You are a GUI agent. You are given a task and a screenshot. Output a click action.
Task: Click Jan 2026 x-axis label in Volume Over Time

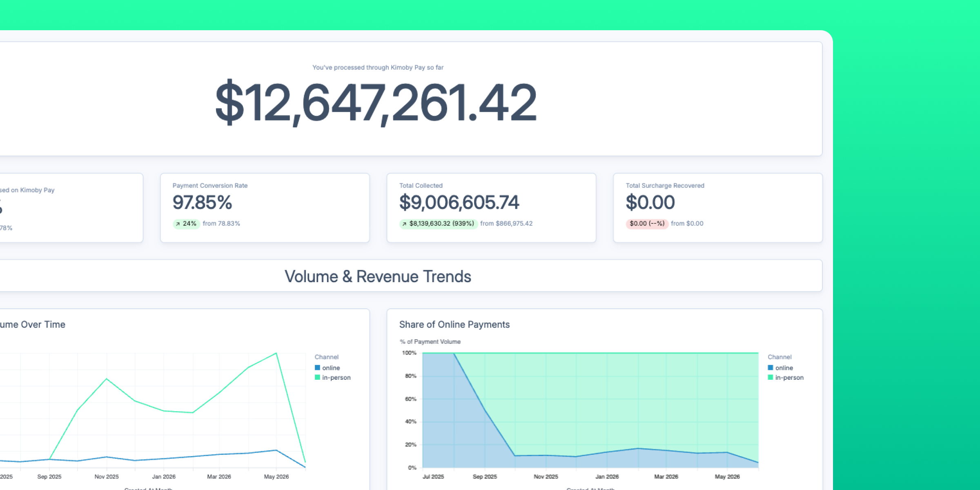click(164, 477)
